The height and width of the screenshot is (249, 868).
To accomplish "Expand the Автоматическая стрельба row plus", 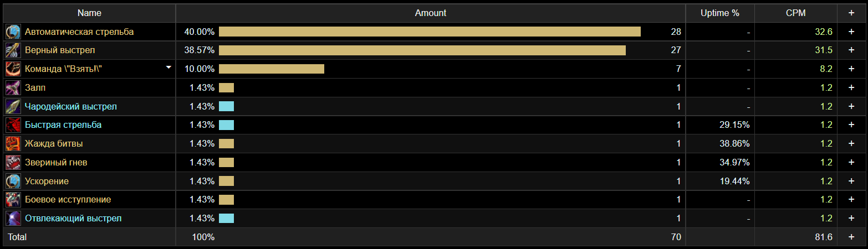I will pyautogui.click(x=851, y=32).
